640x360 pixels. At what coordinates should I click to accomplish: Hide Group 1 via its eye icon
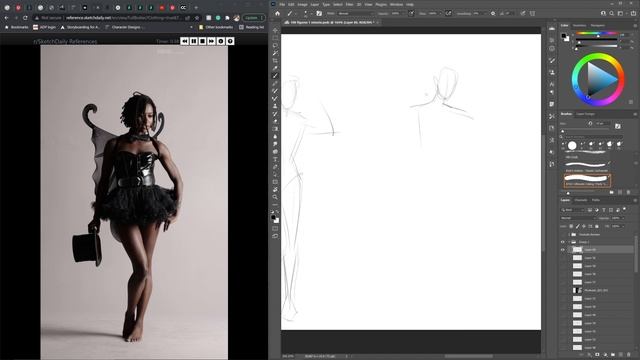[x=562, y=242]
